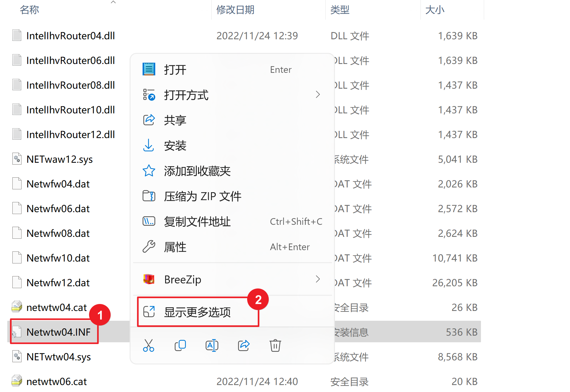This screenshot has width=570, height=392.
Task: Toggle sort order via 名称 column header
Action: pos(29,10)
